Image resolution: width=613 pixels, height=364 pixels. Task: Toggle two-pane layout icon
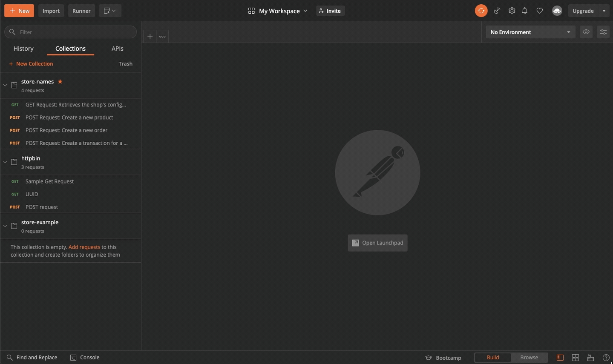coord(576,358)
